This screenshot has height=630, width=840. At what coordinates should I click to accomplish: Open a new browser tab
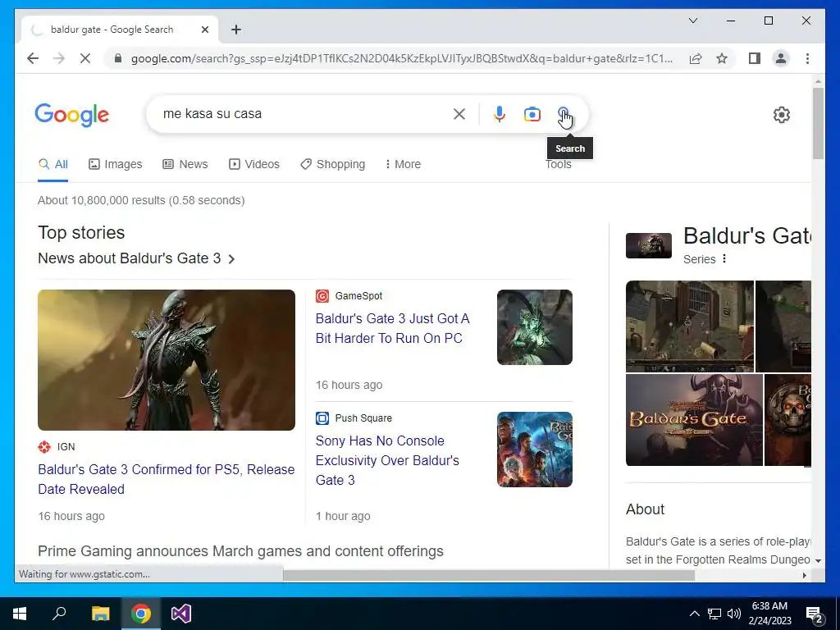click(236, 30)
